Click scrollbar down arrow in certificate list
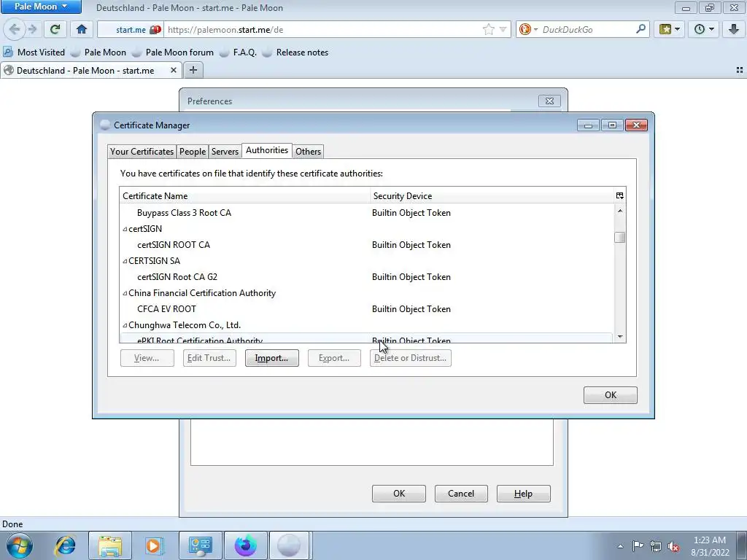Viewport: 747px width, 560px height. point(620,336)
